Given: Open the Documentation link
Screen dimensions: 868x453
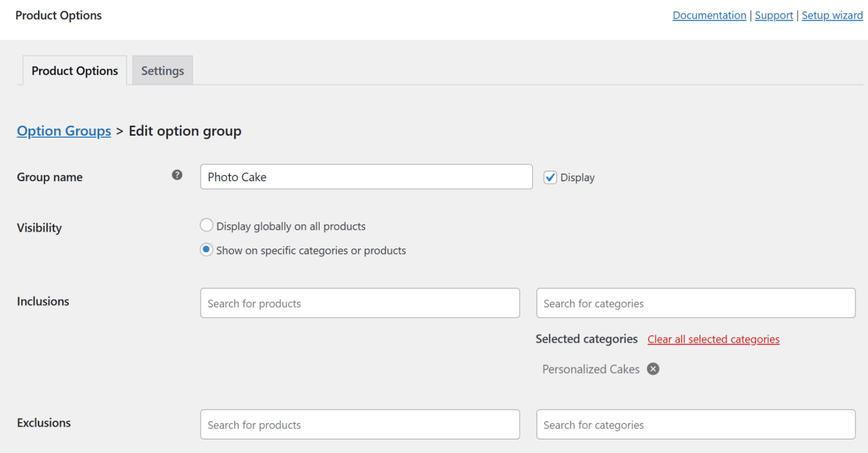Looking at the screenshot, I should click(x=709, y=15).
